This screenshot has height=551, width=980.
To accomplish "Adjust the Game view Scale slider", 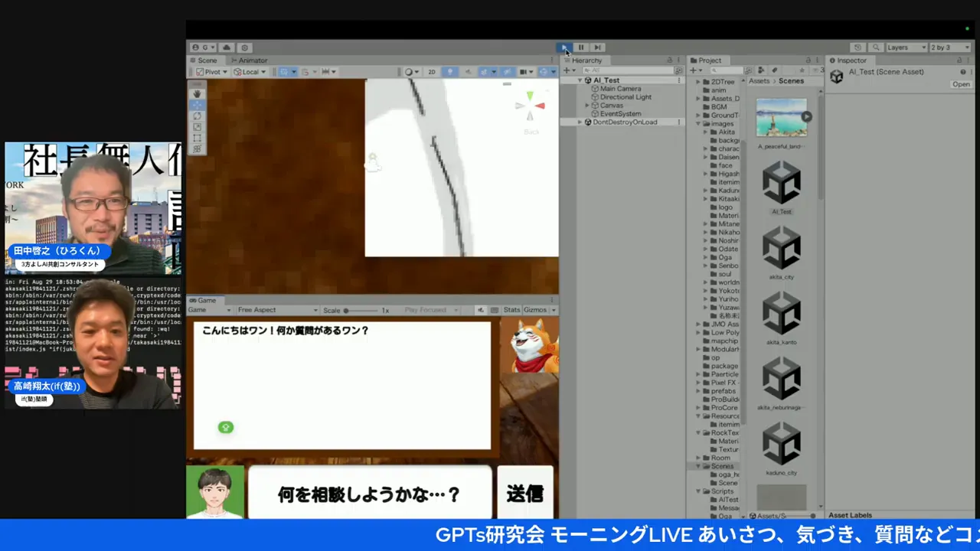I will tap(347, 311).
